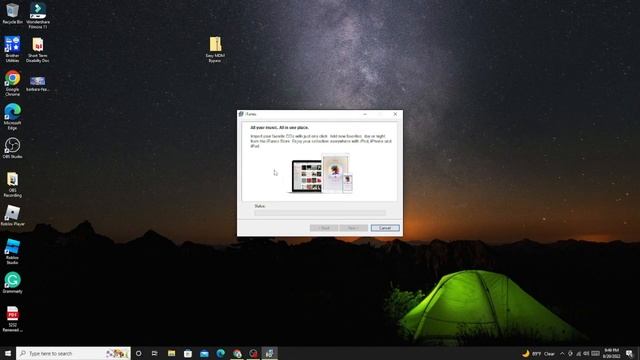The height and width of the screenshot is (360, 640).
Task: Open the volume control in system tray
Action: (586, 353)
